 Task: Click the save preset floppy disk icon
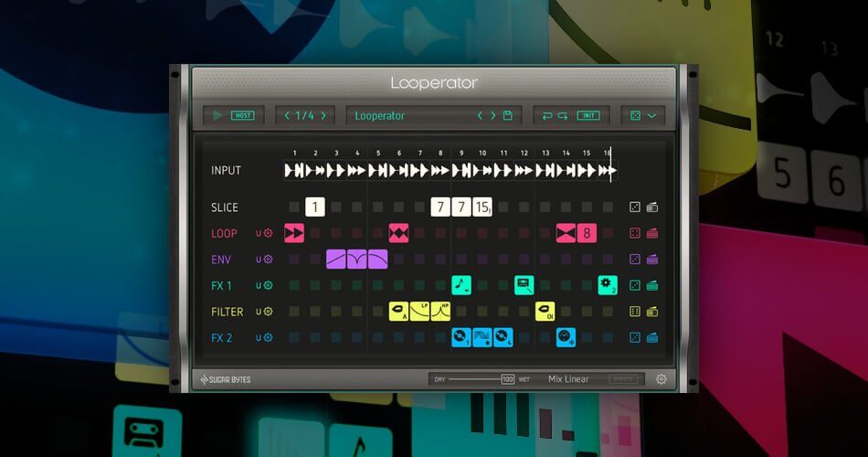coord(509,116)
